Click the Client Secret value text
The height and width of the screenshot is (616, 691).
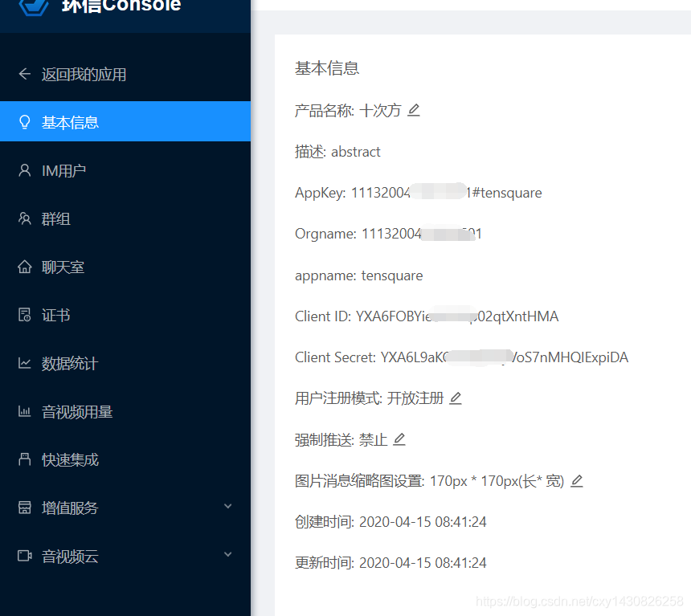[x=504, y=357]
